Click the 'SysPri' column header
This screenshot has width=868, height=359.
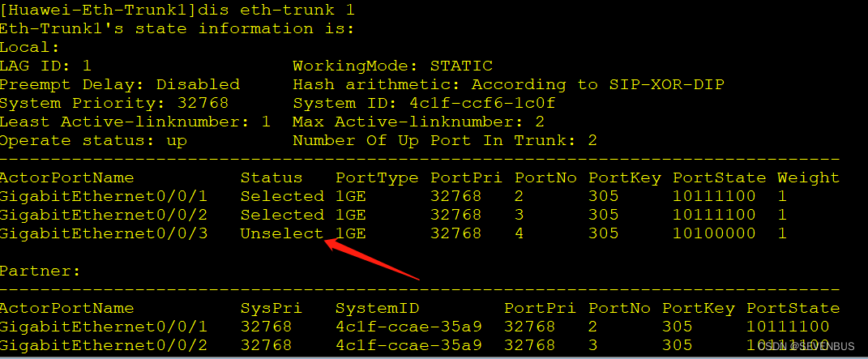(272, 308)
